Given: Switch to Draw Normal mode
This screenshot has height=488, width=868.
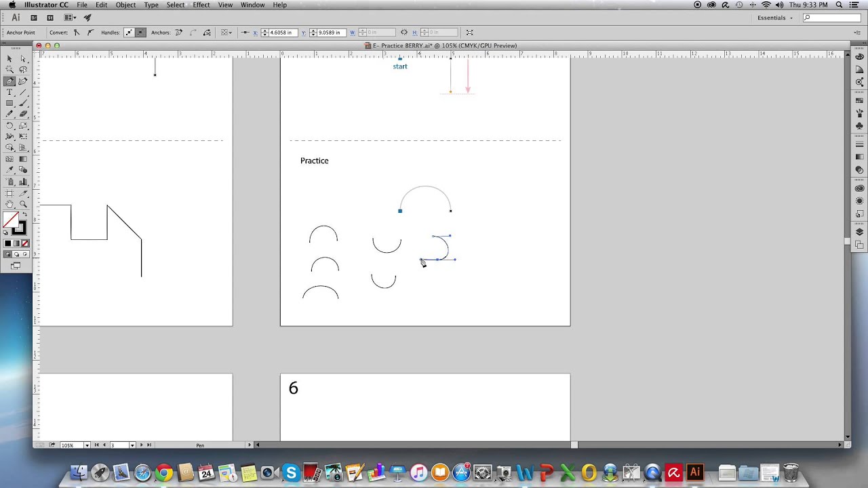Looking at the screenshot, I should pos(7,254).
